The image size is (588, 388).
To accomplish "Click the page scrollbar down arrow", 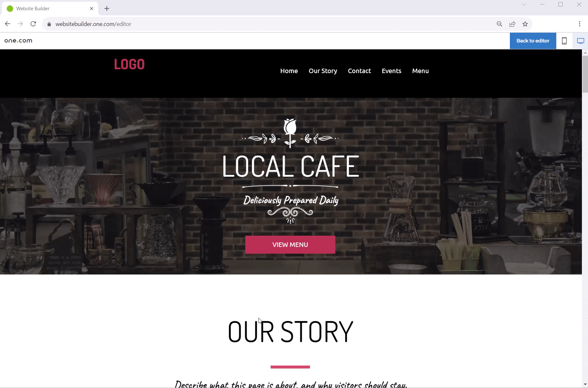I will [x=585, y=384].
